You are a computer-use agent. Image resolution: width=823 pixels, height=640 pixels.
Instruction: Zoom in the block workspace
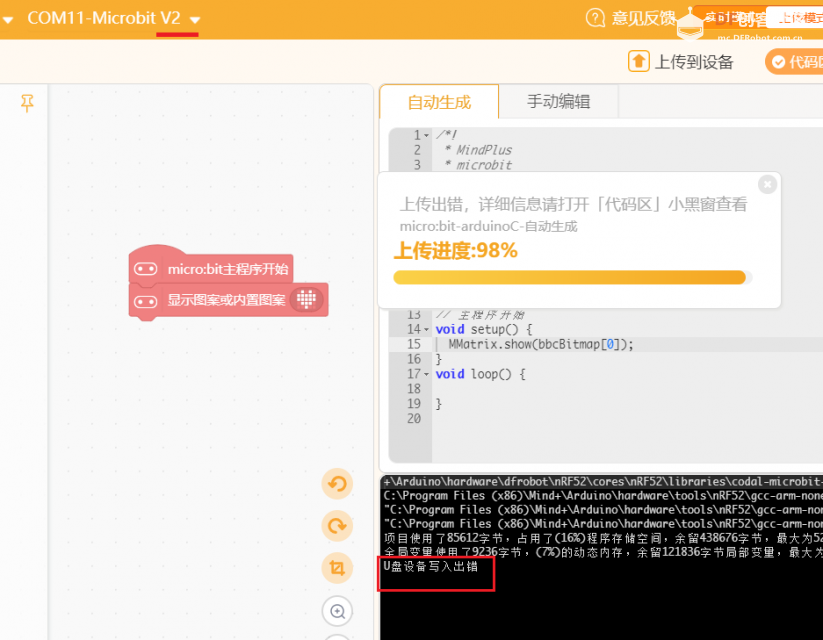[337, 611]
